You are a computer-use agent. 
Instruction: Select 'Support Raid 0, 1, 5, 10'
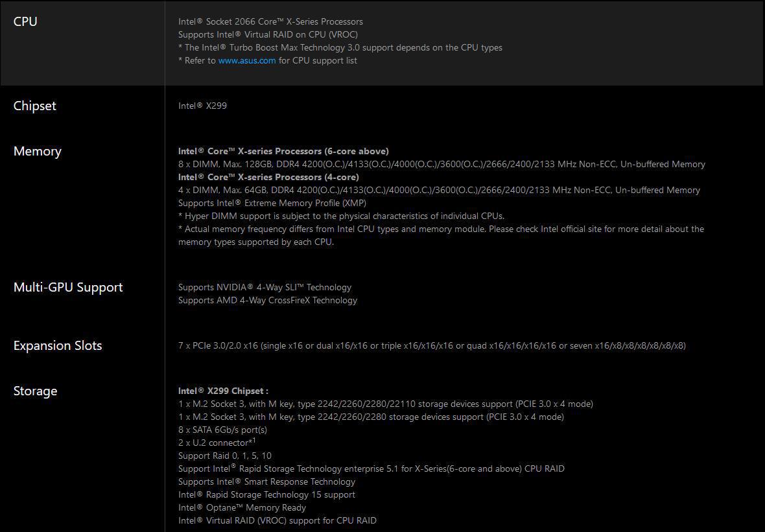coord(225,456)
